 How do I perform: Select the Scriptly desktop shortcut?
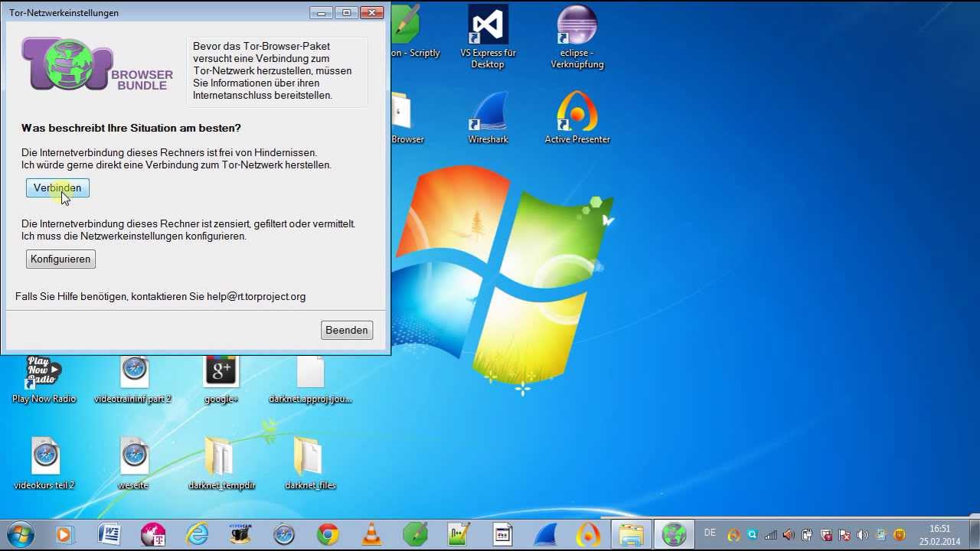point(414,32)
